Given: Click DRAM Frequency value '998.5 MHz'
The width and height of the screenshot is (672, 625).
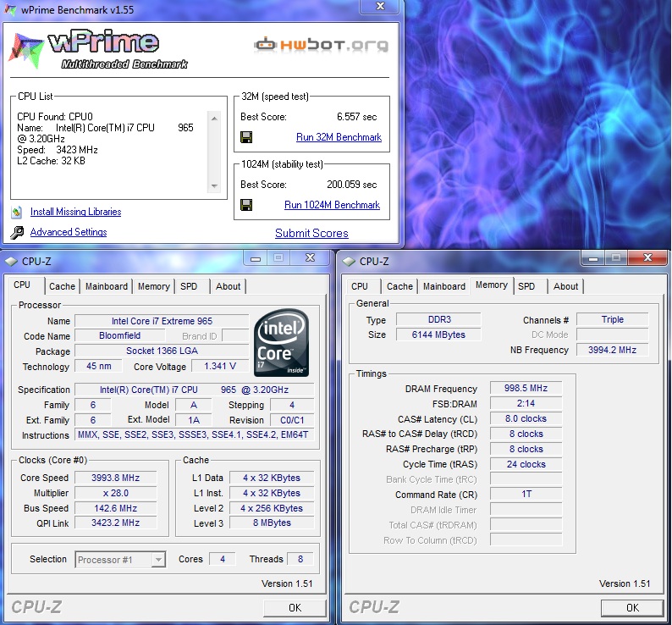Looking at the screenshot, I should 526,388.
